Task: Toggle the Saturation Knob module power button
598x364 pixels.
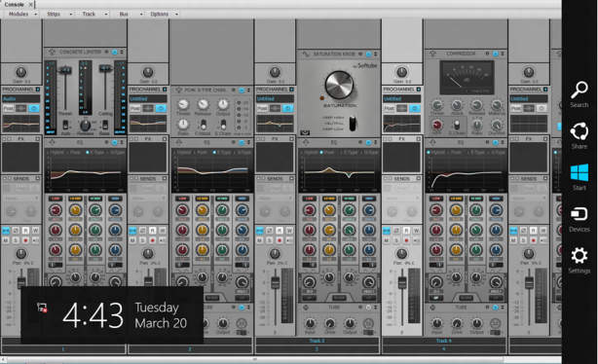Action: [368, 55]
